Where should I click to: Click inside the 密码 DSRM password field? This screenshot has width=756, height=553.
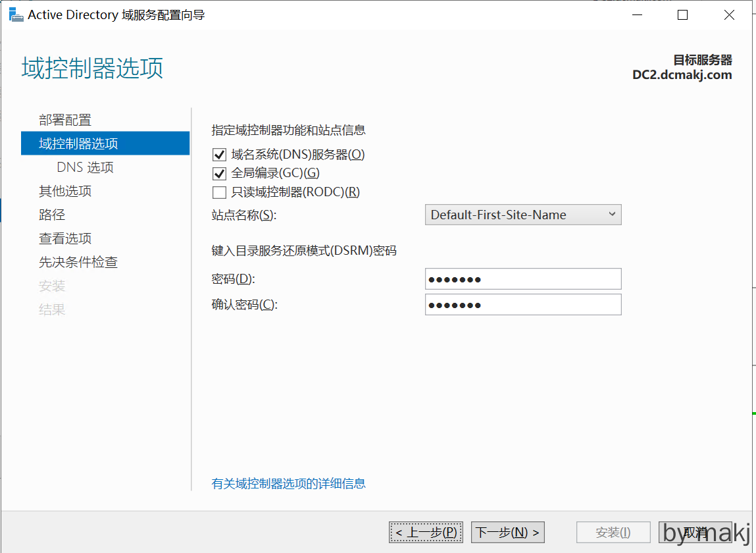pos(523,279)
